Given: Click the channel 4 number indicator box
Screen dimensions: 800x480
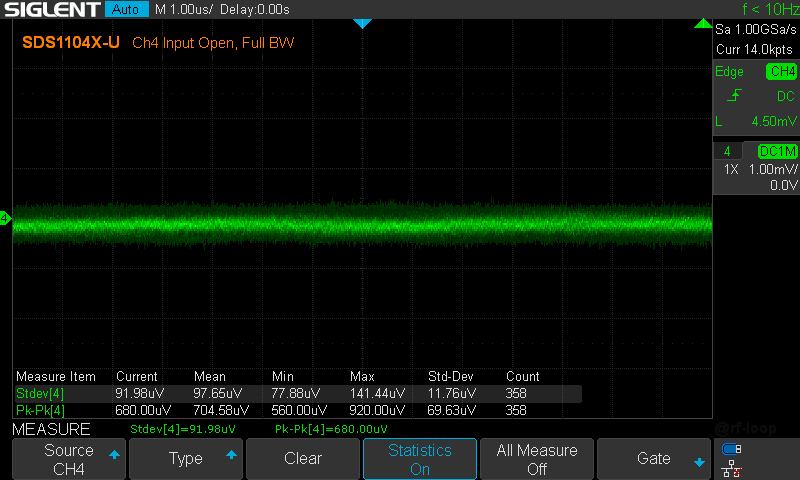Looking at the screenshot, I should tap(728, 151).
